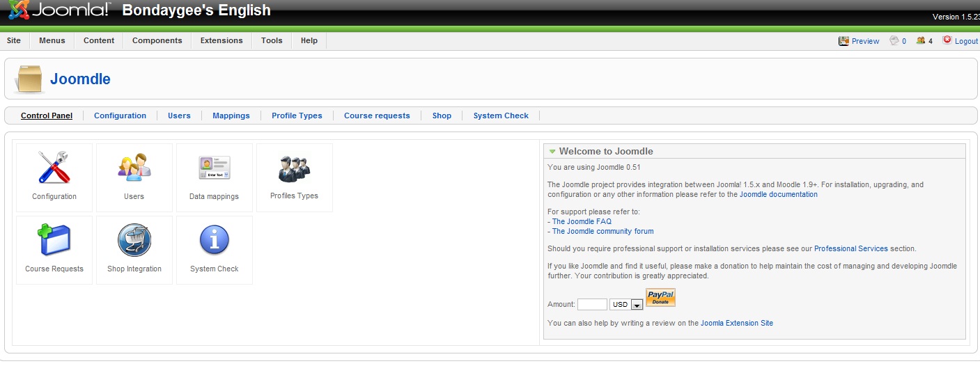Select the Profiles Types icon
The image size is (980, 366).
click(x=294, y=168)
